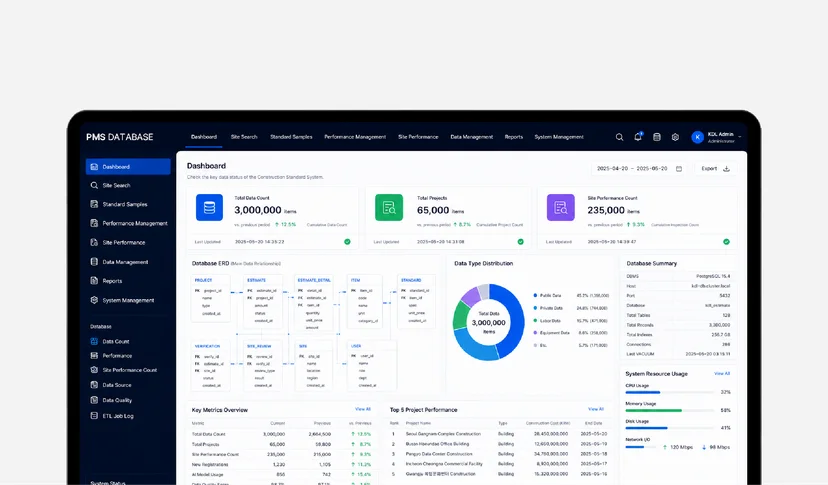Click the purple Site Performance Count icon
Screen dimensions: 828x485
point(560,207)
